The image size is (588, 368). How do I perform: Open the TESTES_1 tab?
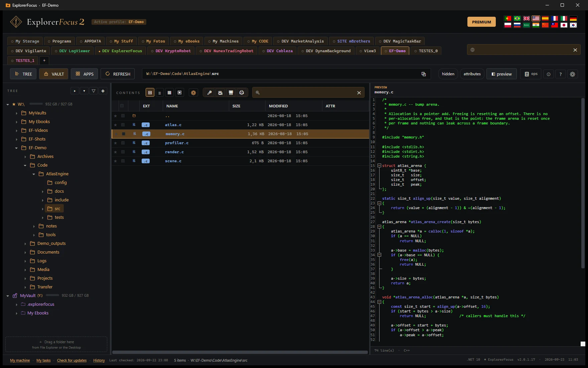[x=23, y=61]
